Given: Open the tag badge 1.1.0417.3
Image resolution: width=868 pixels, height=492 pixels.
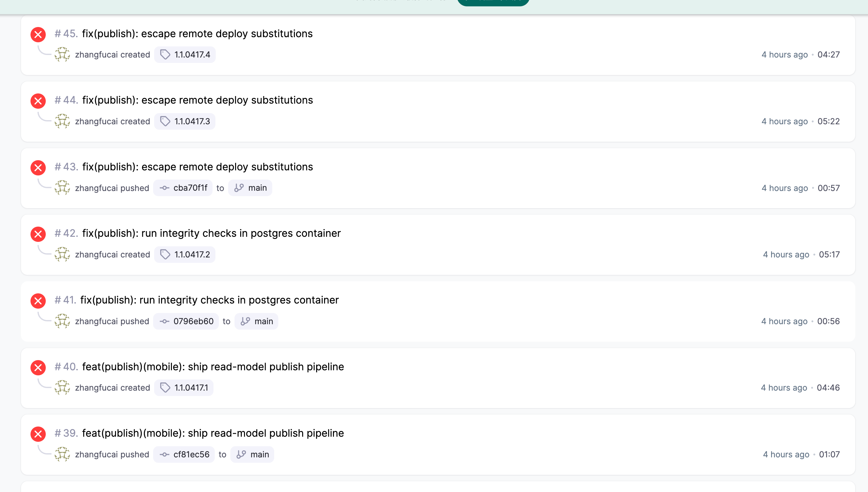Looking at the screenshot, I should 185,121.
